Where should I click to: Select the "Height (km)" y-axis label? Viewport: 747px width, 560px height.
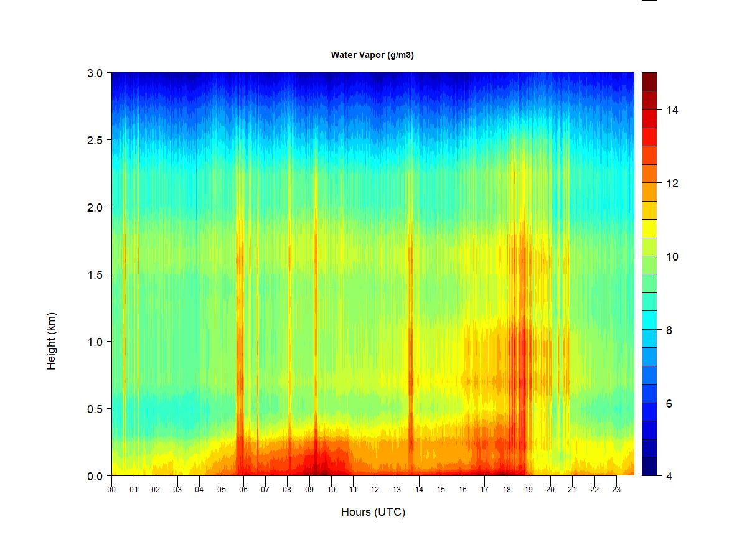(x=51, y=341)
